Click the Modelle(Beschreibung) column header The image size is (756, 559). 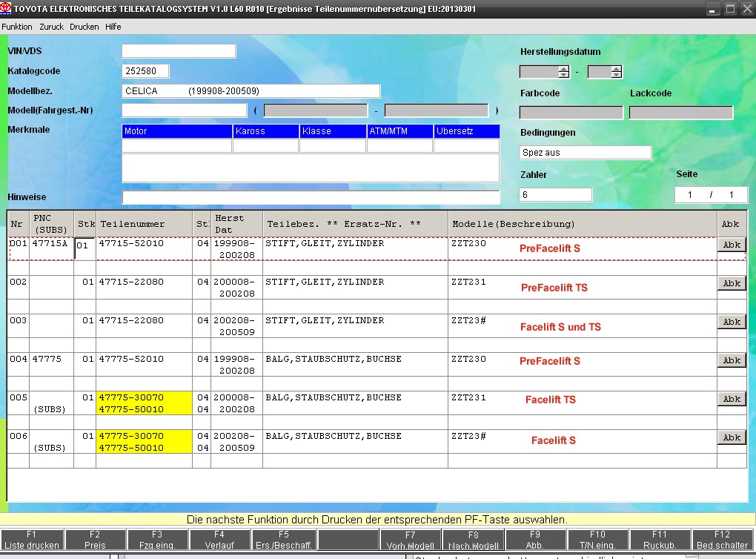pos(583,224)
